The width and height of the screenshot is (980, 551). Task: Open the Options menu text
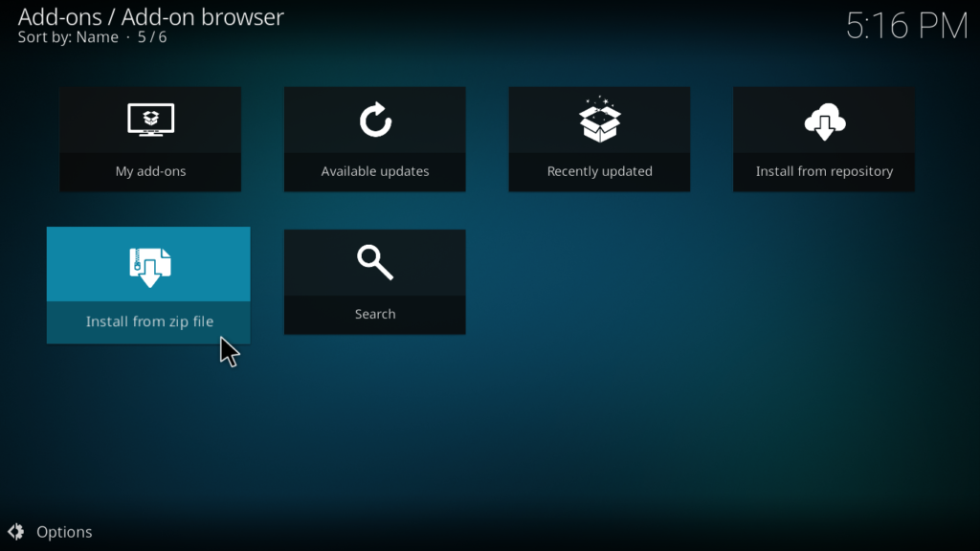pyautogui.click(x=64, y=532)
